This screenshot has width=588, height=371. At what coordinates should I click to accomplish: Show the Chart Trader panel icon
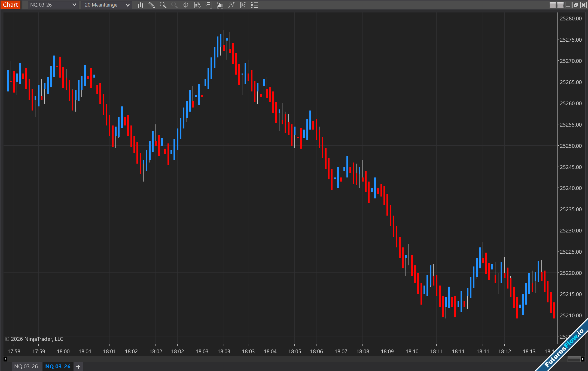click(x=209, y=5)
